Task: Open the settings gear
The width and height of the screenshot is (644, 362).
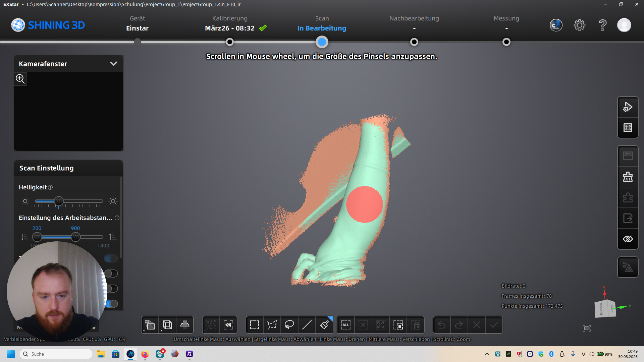Action: point(579,25)
